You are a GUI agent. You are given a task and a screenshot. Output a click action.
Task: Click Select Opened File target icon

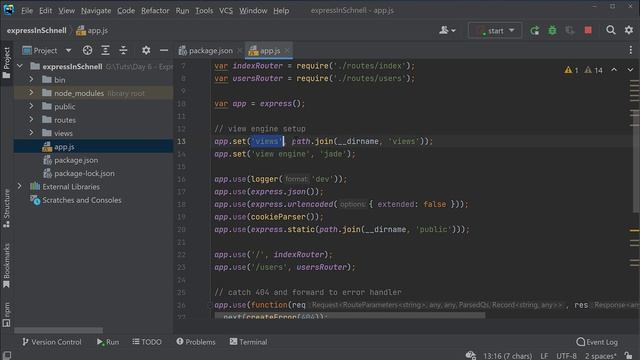(87, 50)
